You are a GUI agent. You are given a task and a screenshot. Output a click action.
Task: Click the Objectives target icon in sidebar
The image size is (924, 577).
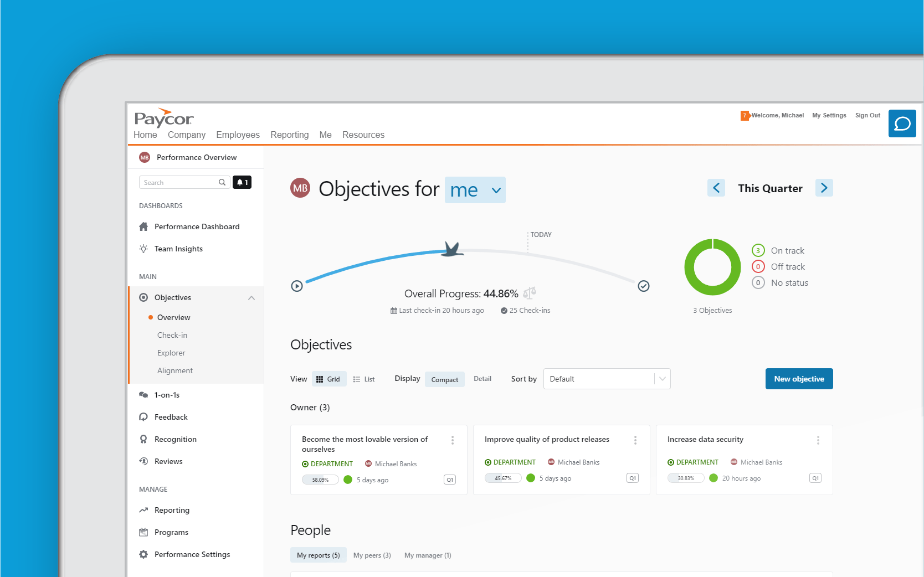[143, 297]
